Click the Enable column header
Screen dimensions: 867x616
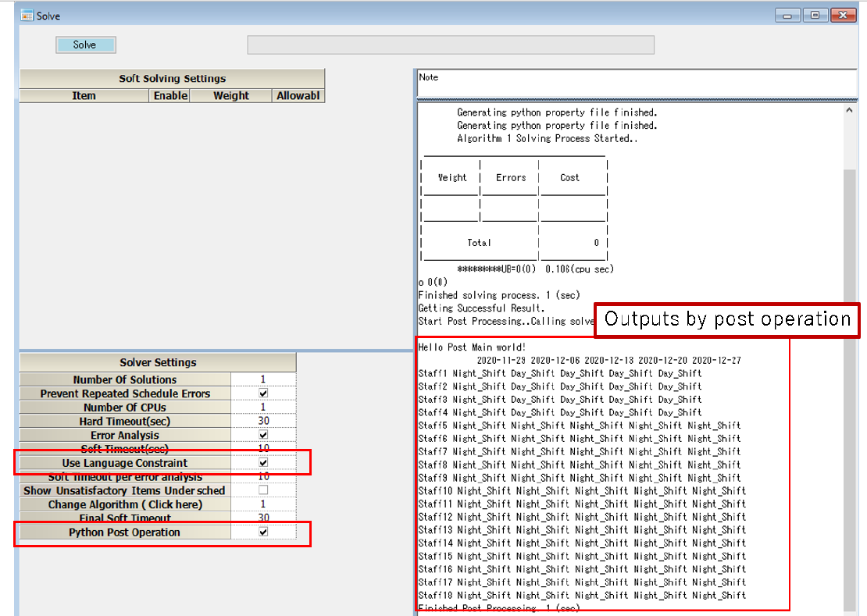[170, 96]
